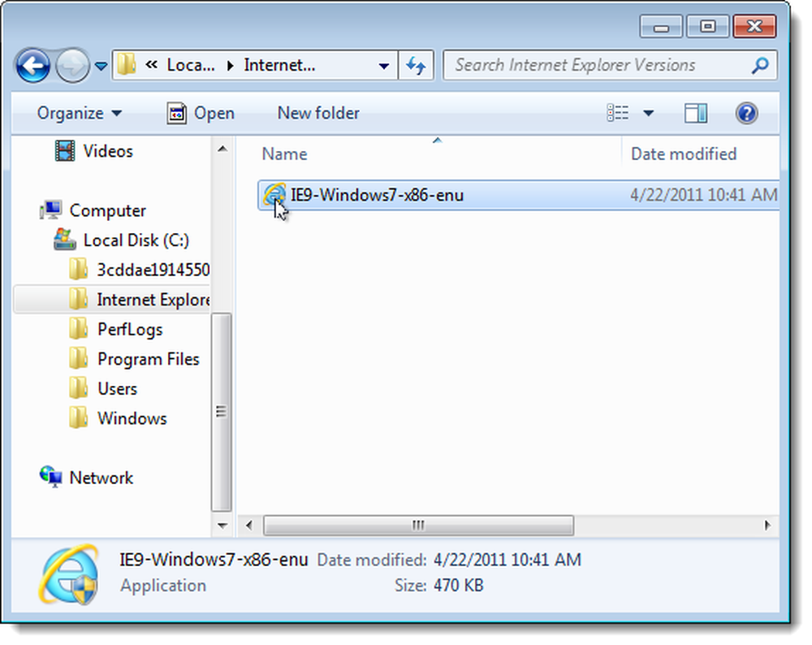Image resolution: width=812 pixels, height=645 pixels.
Task: Open the recent pages dropdown arrow
Action: (x=101, y=67)
